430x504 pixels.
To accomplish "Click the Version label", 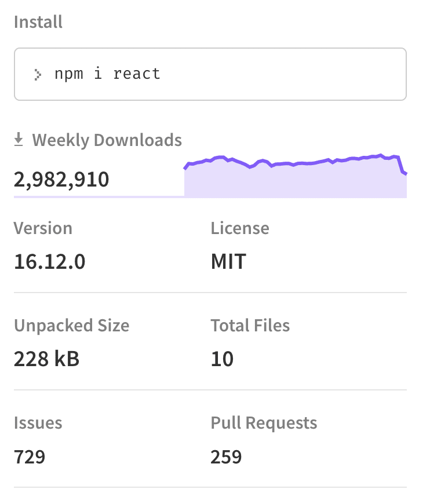I will point(43,228).
